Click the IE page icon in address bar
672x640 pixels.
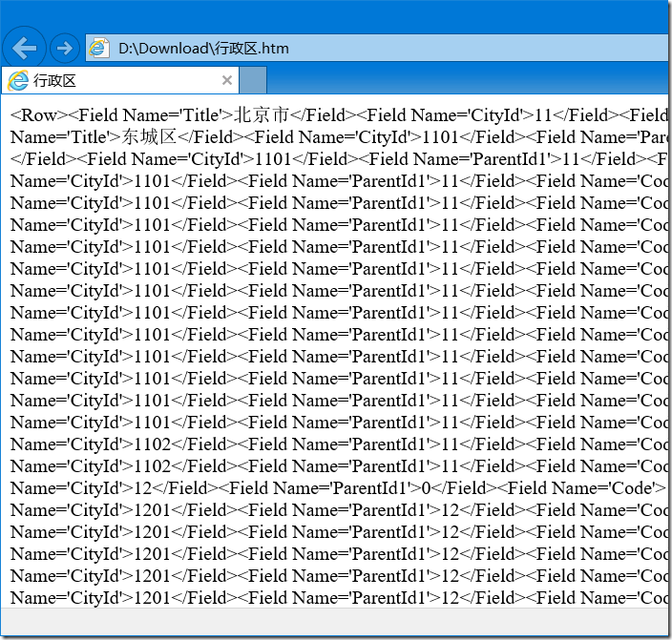98,48
